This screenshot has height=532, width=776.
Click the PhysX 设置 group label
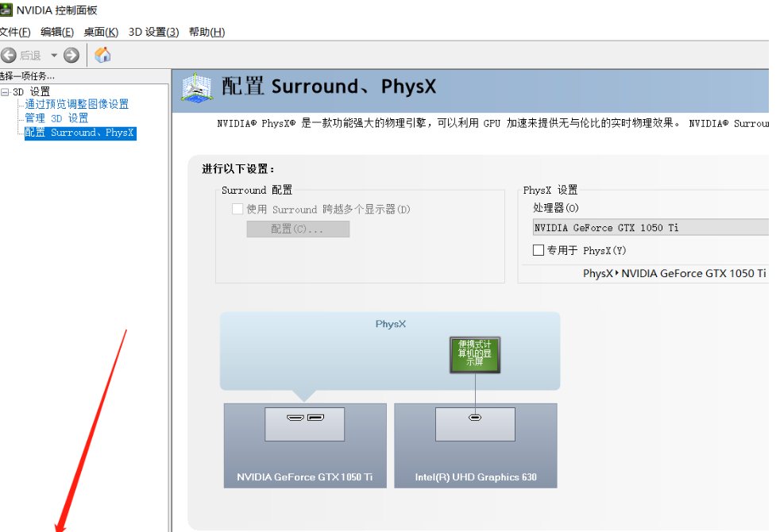[x=550, y=190]
